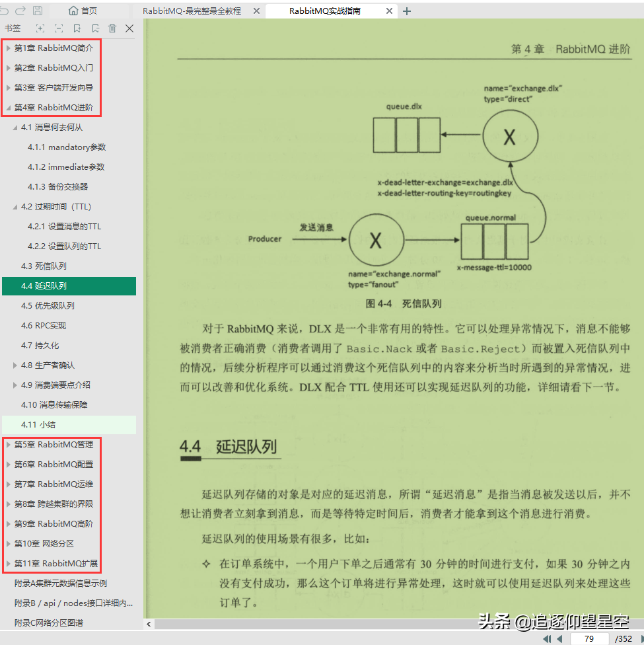Expand 第1章 RabbitMQ简介 arrow
This screenshot has height=645, width=644.
pos(8,48)
